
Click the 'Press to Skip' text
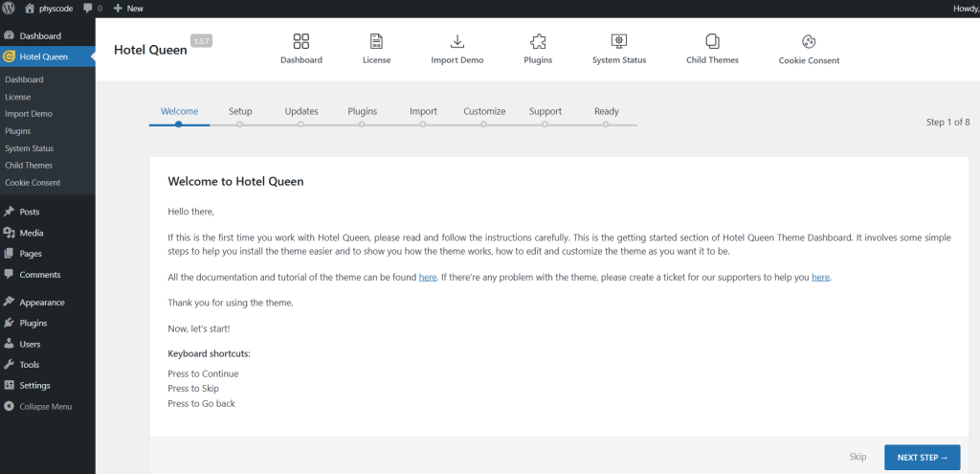click(x=193, y=389)
